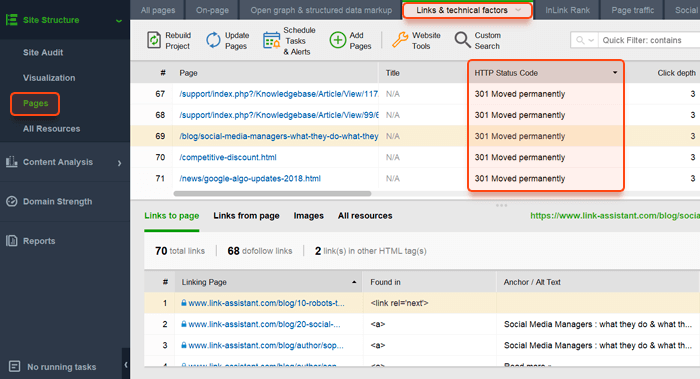Open the Links & technical factors tab dropdown arrow
The image size is (700, 379).
(518, 10)
